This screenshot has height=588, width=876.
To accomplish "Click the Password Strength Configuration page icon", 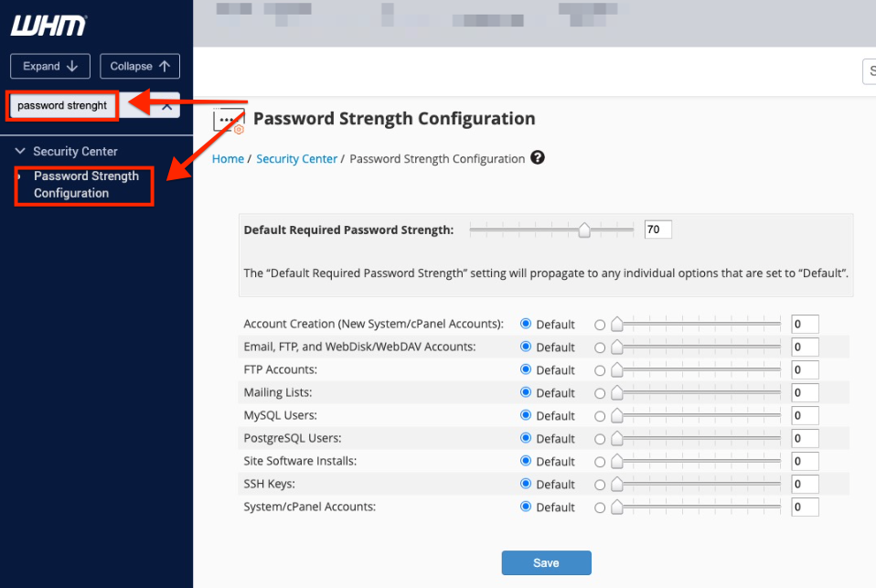I will pyautogui.click(x=229, y=120).
